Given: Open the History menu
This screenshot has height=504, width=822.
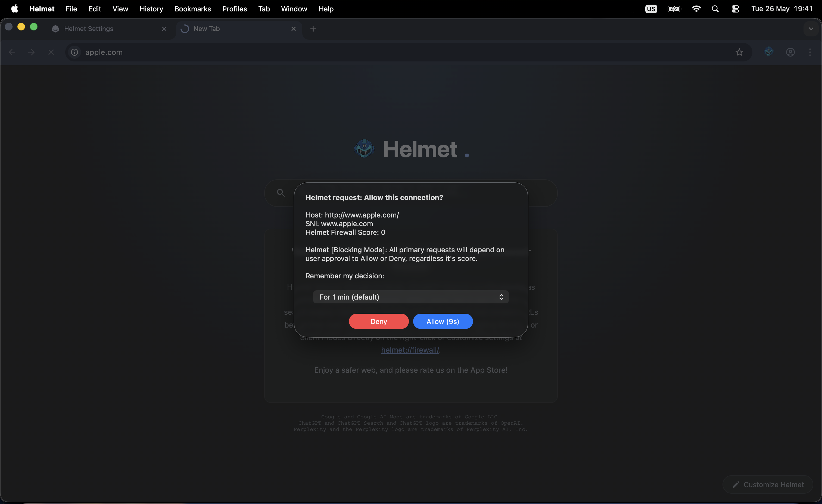Looking at the screenshot, I should [151, 9].
